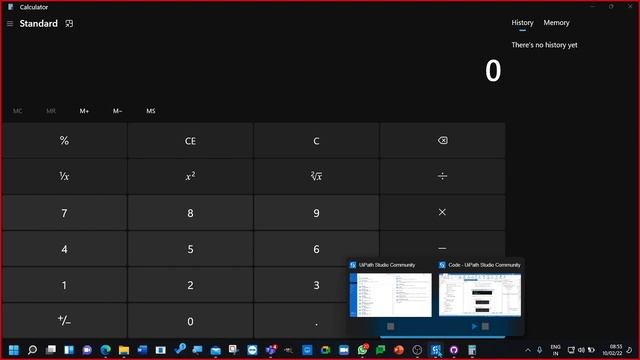This screenshot has width=640, height=360.
Task: Click the x squared key
Action: pyautogui.click(x=190, y=176)
